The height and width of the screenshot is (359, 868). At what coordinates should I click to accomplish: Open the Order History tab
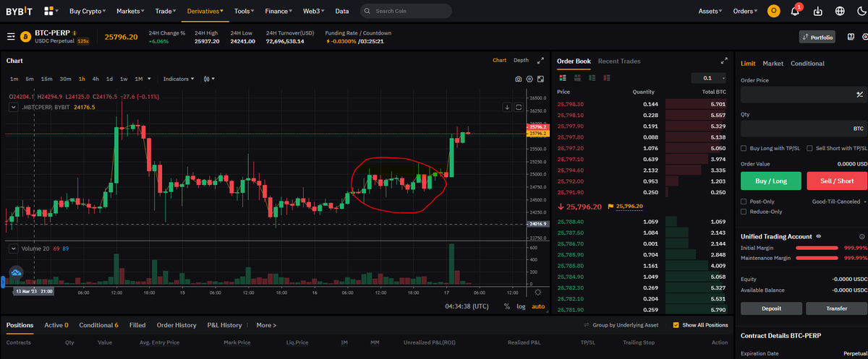tap(176, 325)
